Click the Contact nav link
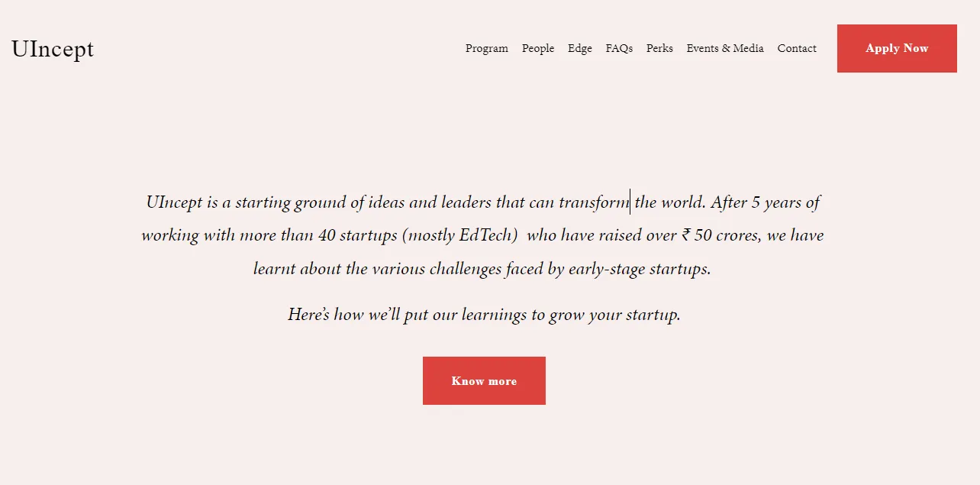The image size is (980, 485). point(796,48)
